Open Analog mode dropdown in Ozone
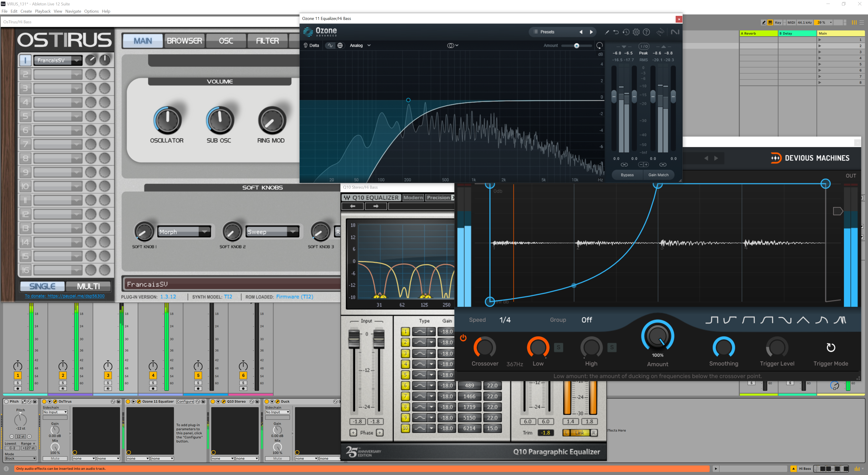 (x=360, y=45)
